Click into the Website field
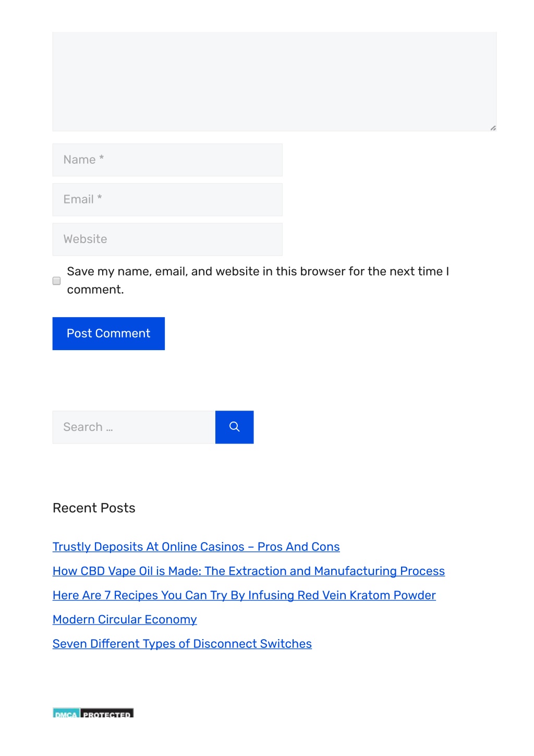Image resolution: width=534 pixels, height=756 pixels. click(167, 239)
